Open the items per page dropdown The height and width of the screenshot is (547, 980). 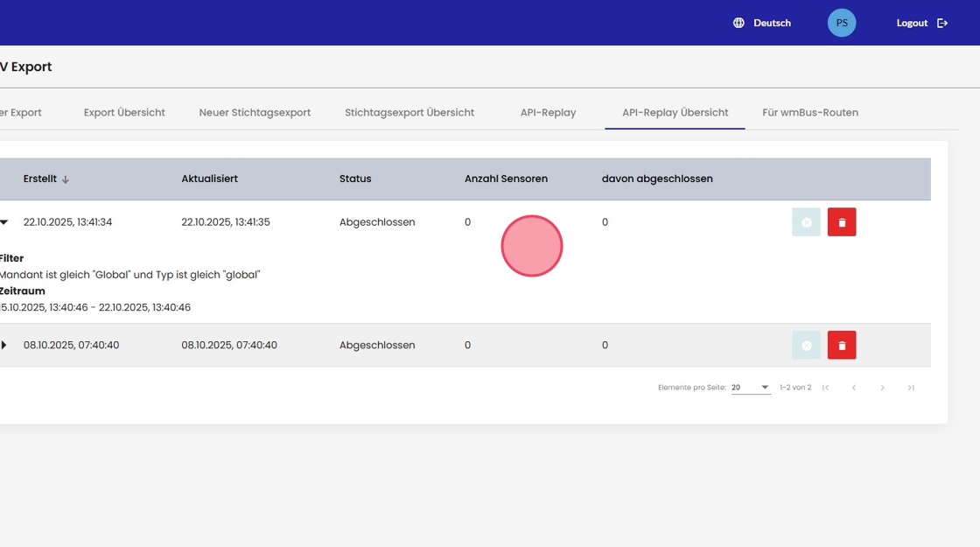coord(751,388)
